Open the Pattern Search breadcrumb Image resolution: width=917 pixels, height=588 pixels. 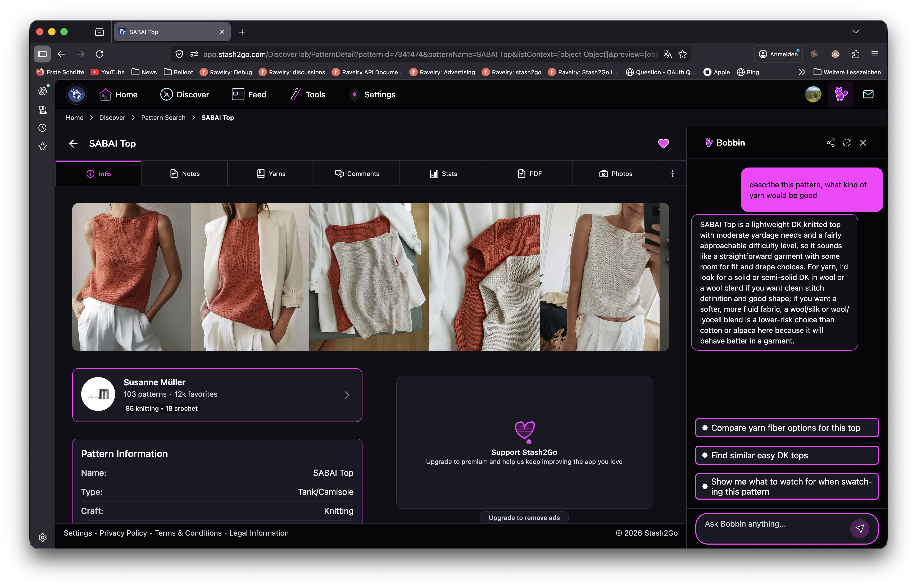(x=163, y=117)
